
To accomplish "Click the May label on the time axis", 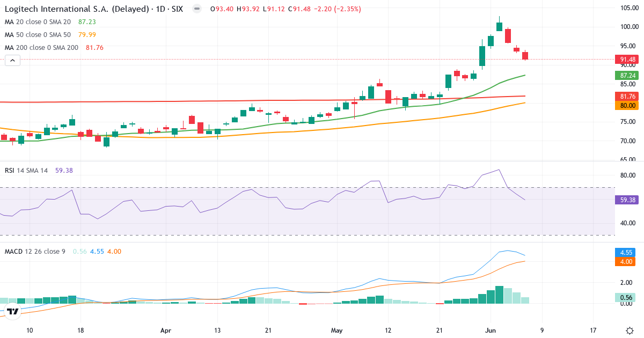I will pos(336,330).
